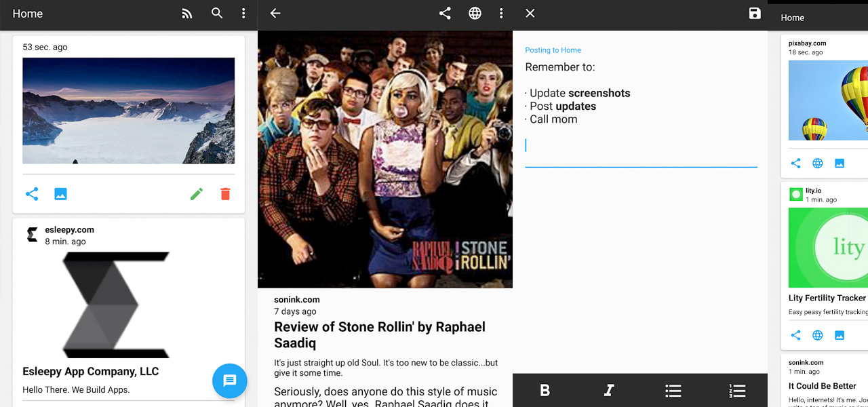Insert a bulleted list in the editor
868x407 pixels.
[673, 390]
